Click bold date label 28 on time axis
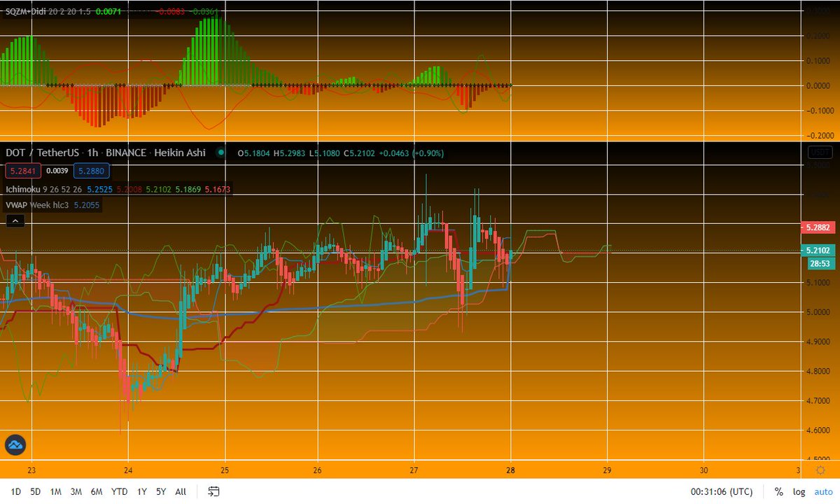This screenshot has height=504, width=840. tap(511, 470)
